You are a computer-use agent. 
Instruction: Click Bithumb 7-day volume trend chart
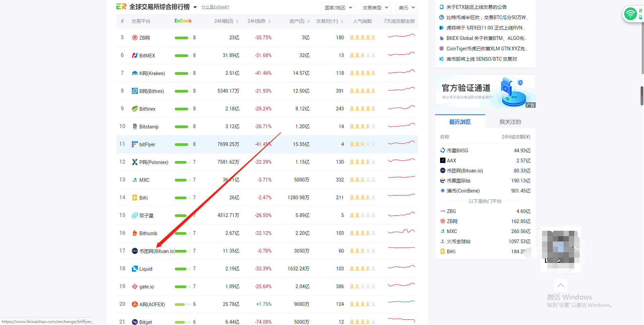401,231
